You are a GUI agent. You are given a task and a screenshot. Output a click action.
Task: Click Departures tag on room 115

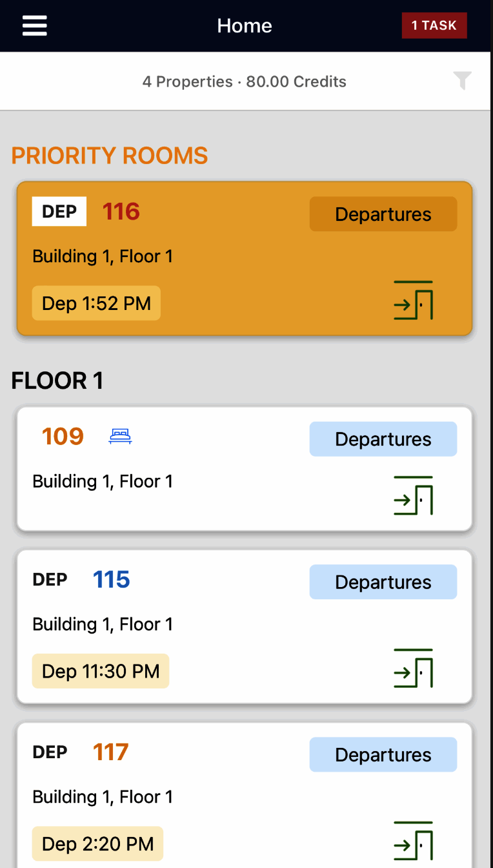pyautogui.click(x=383, y=582)
